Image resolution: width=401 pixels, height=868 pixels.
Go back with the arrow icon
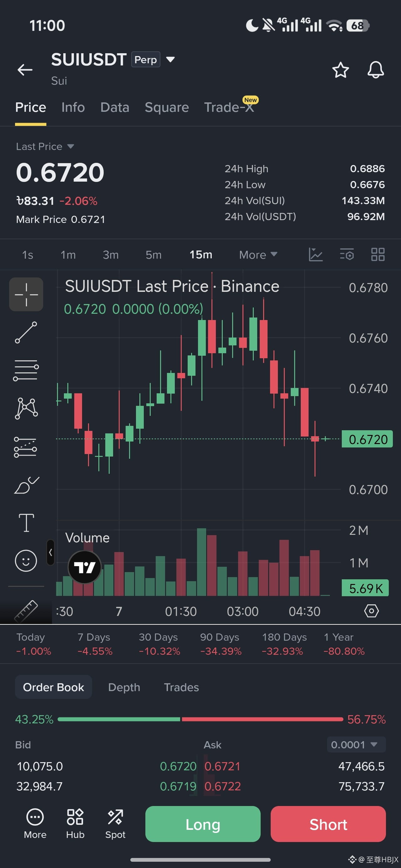click(x=25, y=70)
